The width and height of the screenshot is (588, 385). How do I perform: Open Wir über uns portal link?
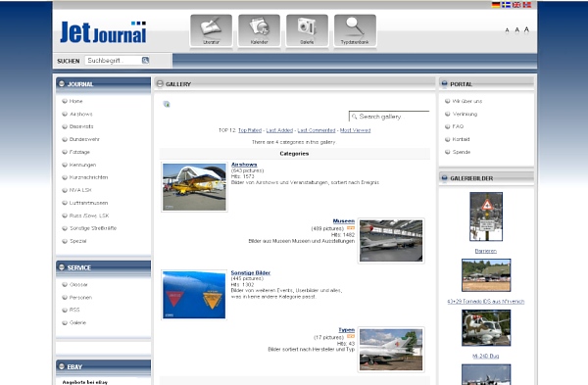[x=467, y=101]
